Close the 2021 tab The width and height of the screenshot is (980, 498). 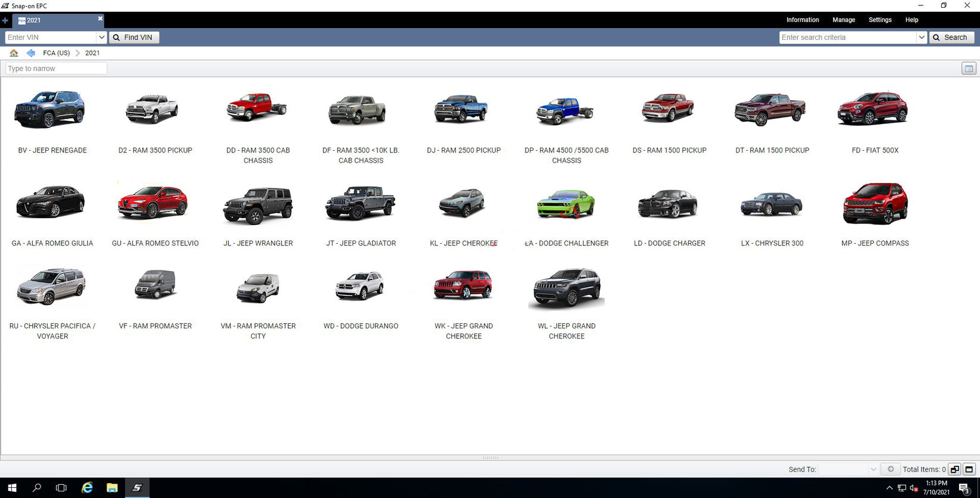[100, 19]
